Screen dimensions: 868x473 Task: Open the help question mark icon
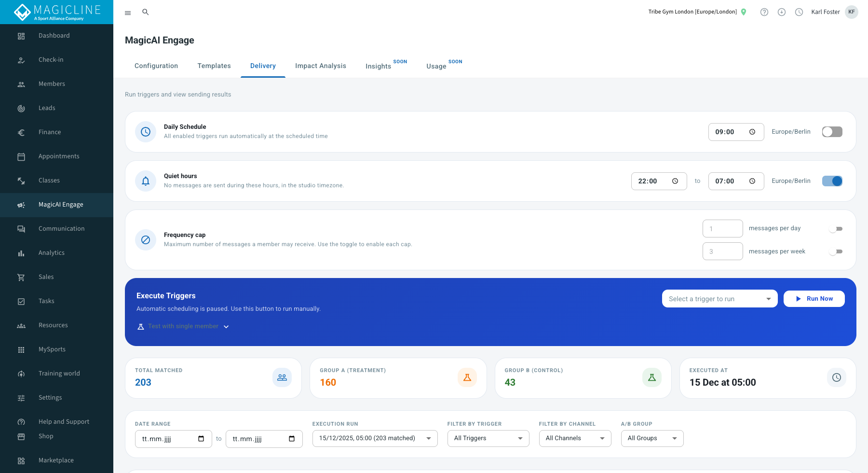click(764, 12)
